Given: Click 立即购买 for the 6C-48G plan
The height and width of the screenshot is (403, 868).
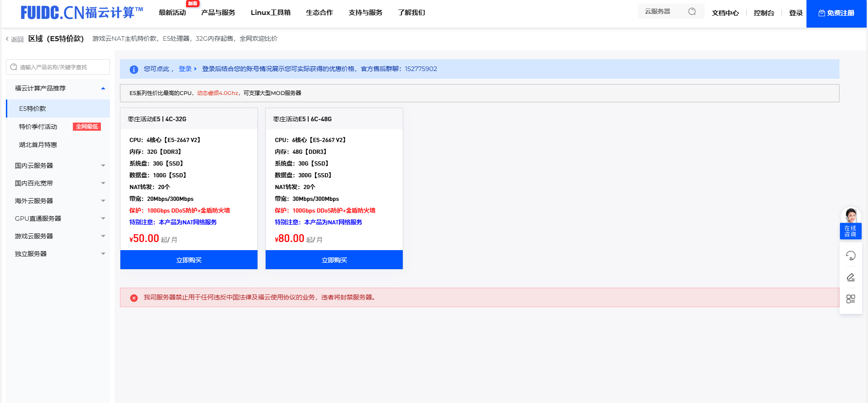Looking at the screenshot, I should tap(334, 260).
